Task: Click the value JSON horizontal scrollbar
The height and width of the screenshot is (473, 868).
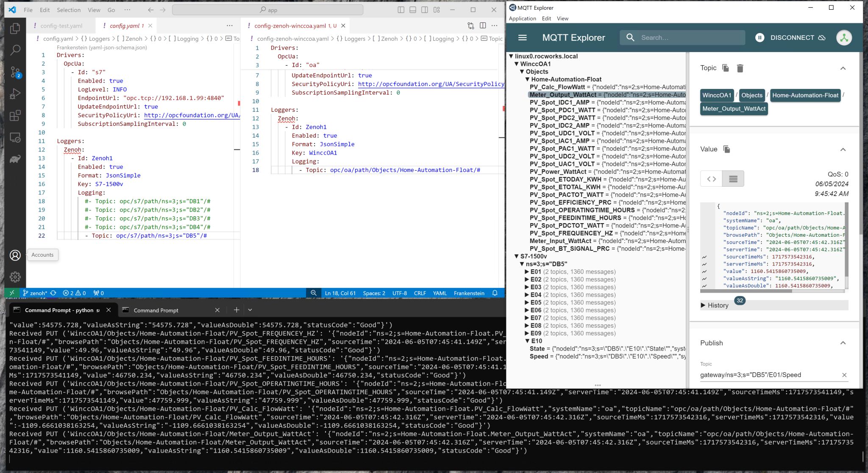Action: 746,291
